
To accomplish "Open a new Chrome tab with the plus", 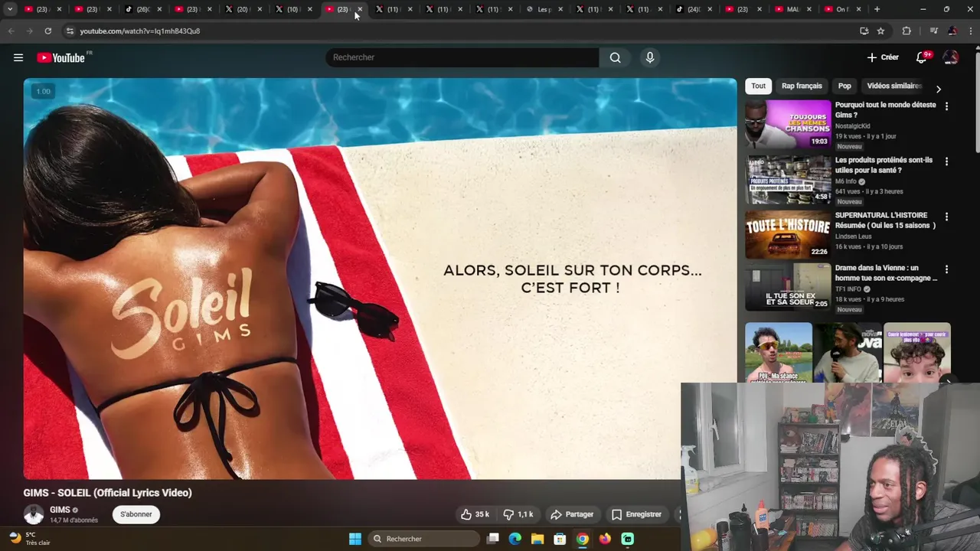I will [877, 9].
